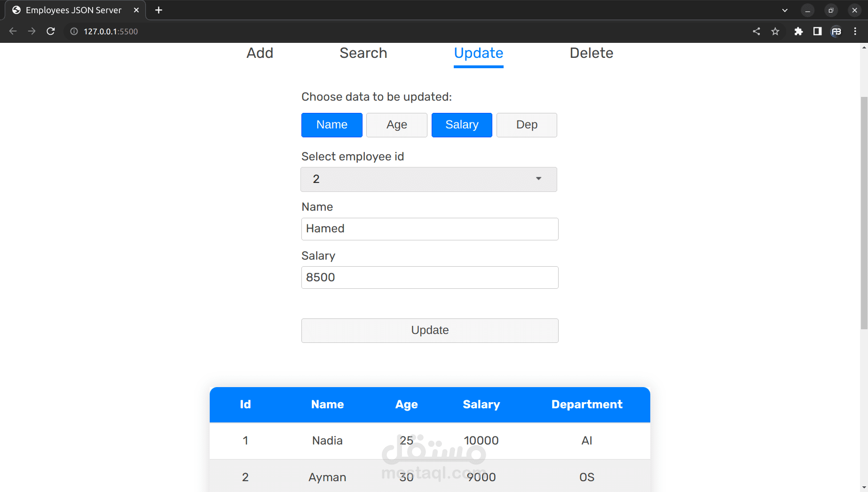Click scrollbar up arrow
This screenshot has height=492, width=868.
(864, 47)
